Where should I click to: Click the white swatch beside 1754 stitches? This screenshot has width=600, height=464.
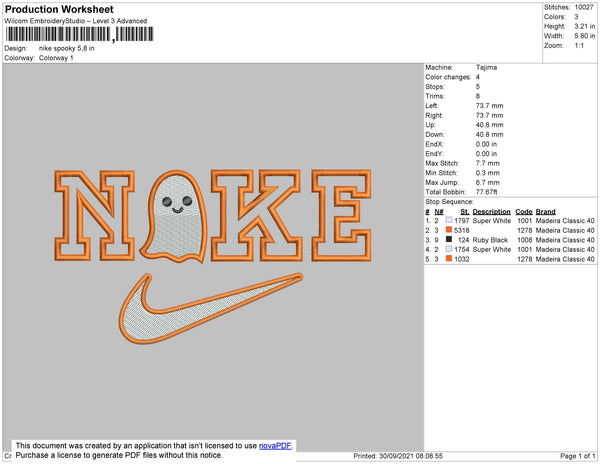[x=449, y=249]
